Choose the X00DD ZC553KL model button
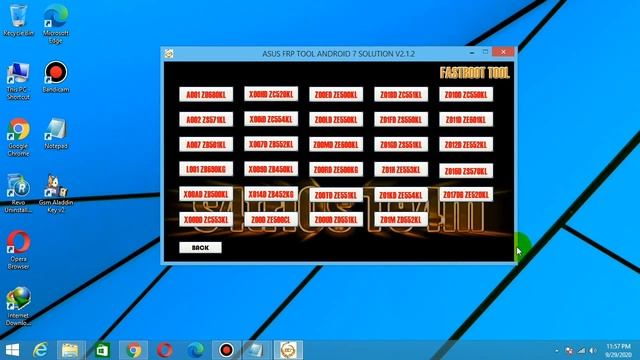The image size is (640, 360). (x=206, y=220)
